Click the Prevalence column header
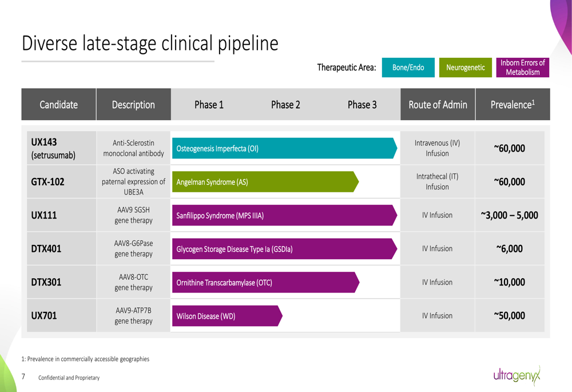Screen dimensions: 572x392 513,104
